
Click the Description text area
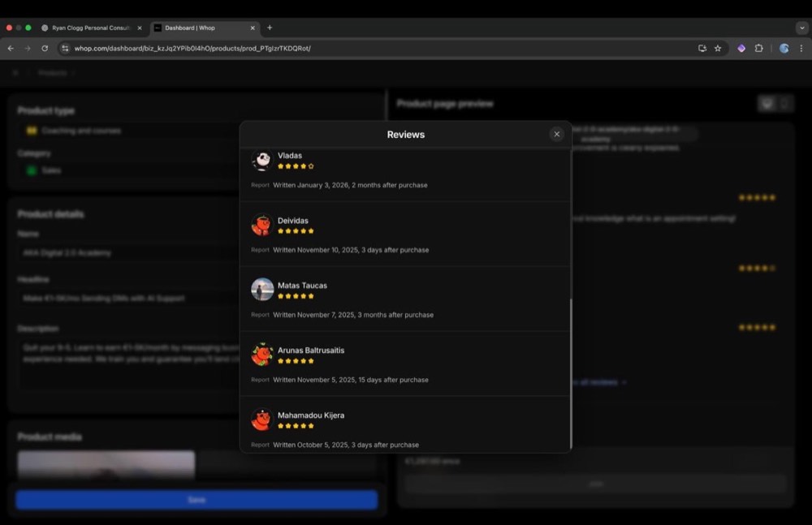click(128, 364)
